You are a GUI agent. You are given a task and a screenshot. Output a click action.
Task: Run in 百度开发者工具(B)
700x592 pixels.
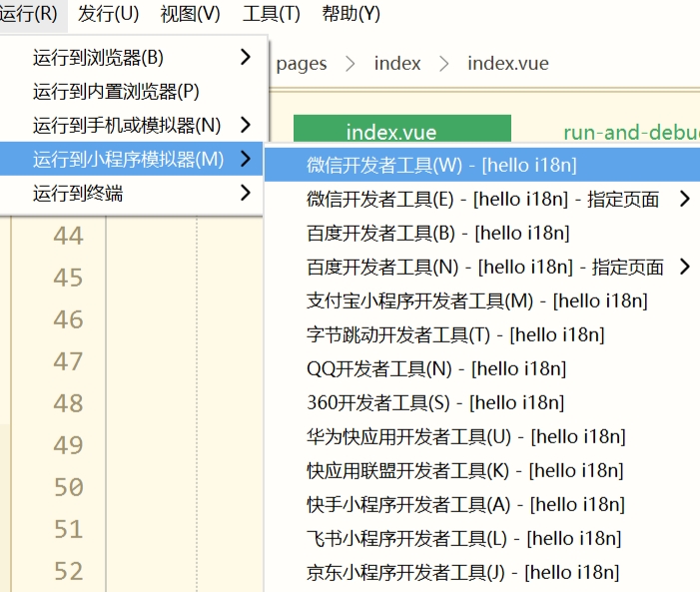[x=437, y=233]
